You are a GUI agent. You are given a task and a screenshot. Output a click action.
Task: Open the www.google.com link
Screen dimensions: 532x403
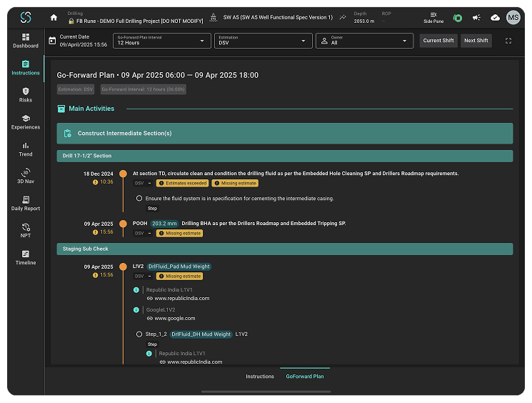click(175, 318)
